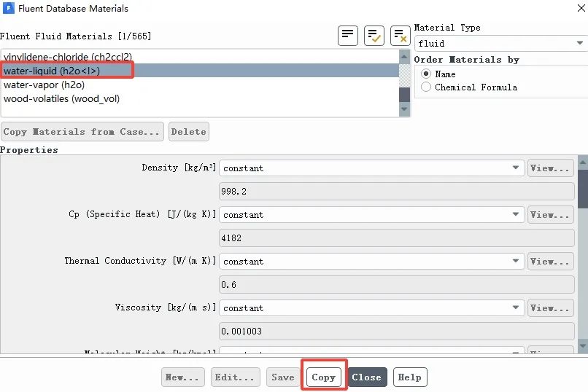Screen dimensions: 588x392
Task: Choose wood-volatiles (wood_vol) material
Action: (x=61, y=98)
